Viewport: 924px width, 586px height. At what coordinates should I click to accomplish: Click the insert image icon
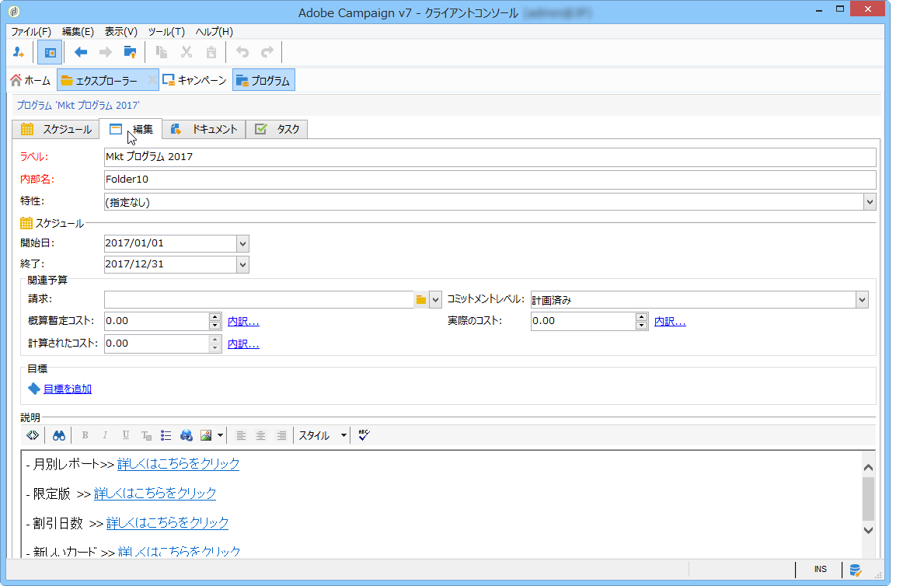[x=206, y=436]
